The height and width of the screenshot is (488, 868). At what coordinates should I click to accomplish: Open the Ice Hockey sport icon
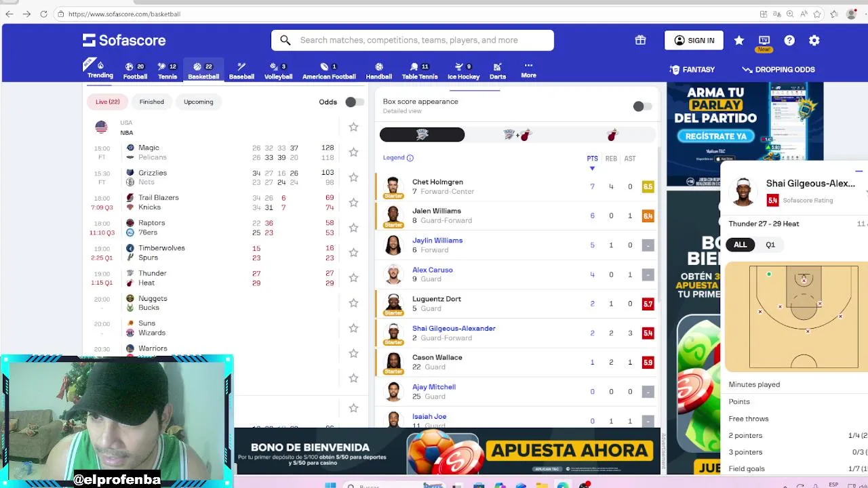(x=464, y=70)
